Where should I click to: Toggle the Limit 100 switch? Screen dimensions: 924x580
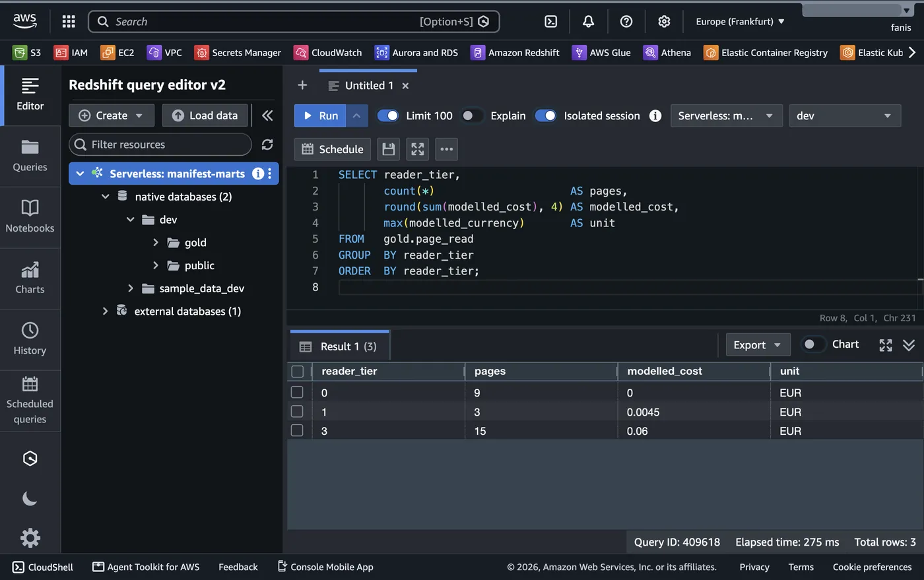[388, 115]
